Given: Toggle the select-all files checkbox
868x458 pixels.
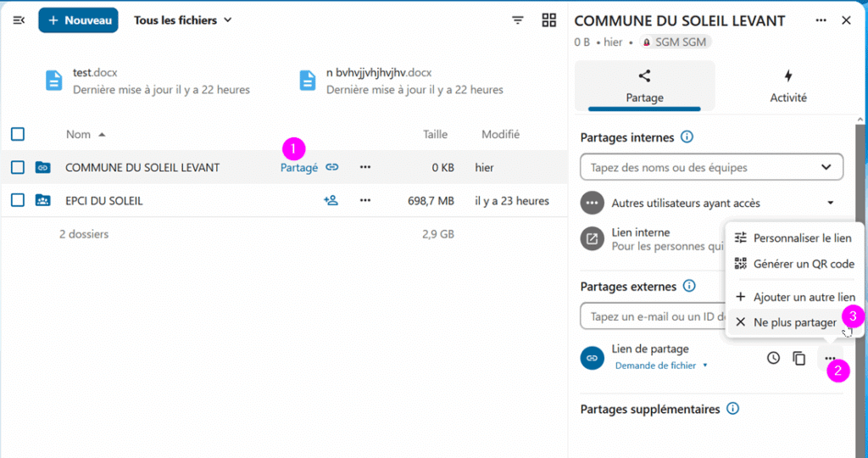Looking at the screenshot, I should 18,134.
